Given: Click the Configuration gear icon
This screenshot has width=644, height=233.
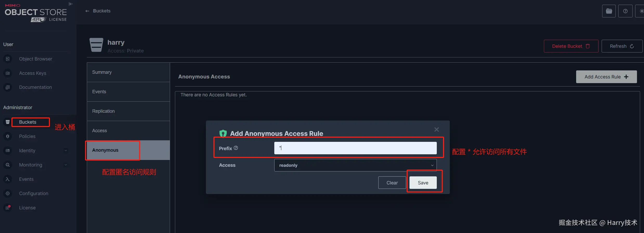Looking at the screenshot, I should [x=8, y=194].
